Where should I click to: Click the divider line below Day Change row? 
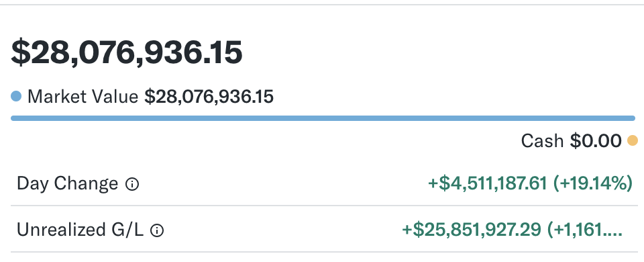(x=323, y=206)
